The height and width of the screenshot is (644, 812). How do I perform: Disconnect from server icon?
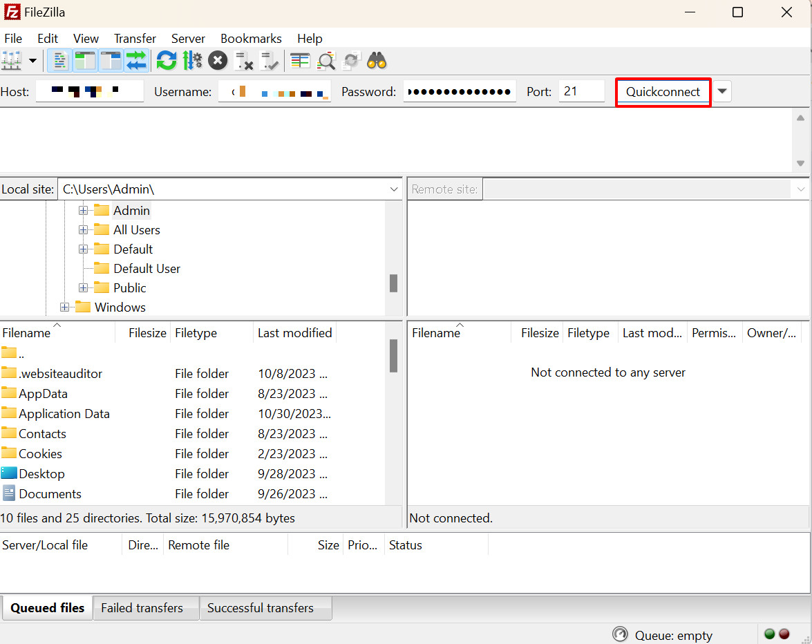243,61
